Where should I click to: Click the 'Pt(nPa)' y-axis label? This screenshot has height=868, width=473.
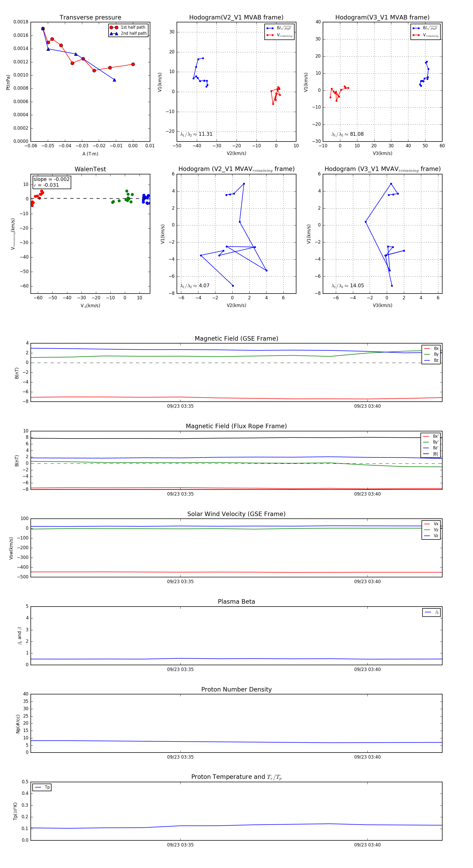pyautogui.click(x=8, y=82)
